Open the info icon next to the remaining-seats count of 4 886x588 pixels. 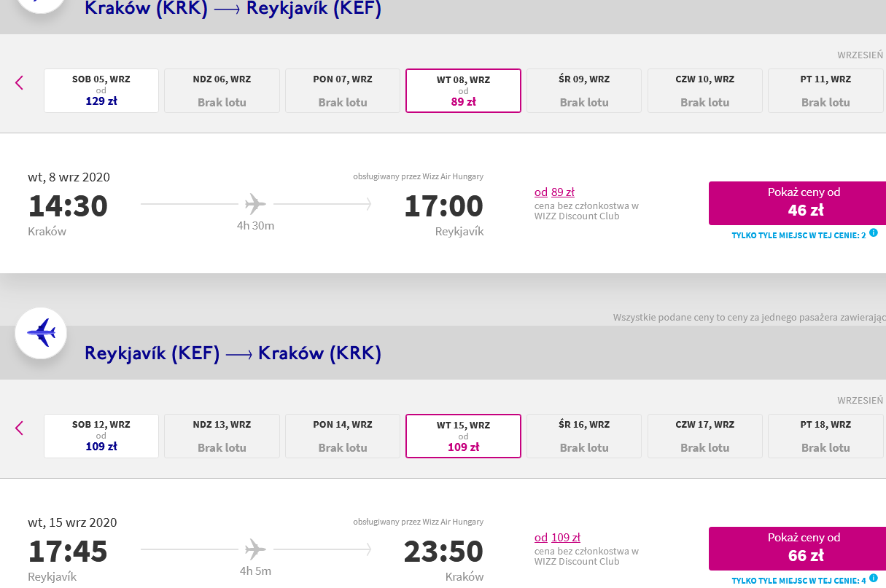tap(874, 579)
